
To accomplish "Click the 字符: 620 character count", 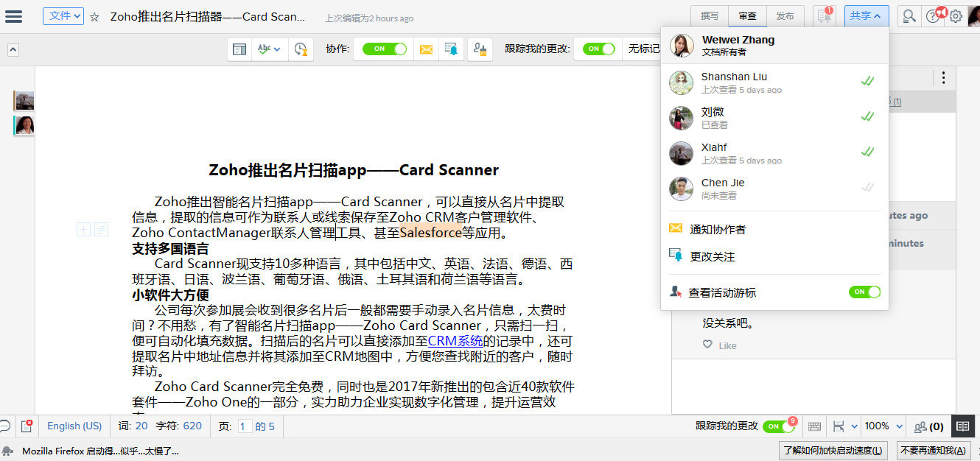I will click(179, 426).
